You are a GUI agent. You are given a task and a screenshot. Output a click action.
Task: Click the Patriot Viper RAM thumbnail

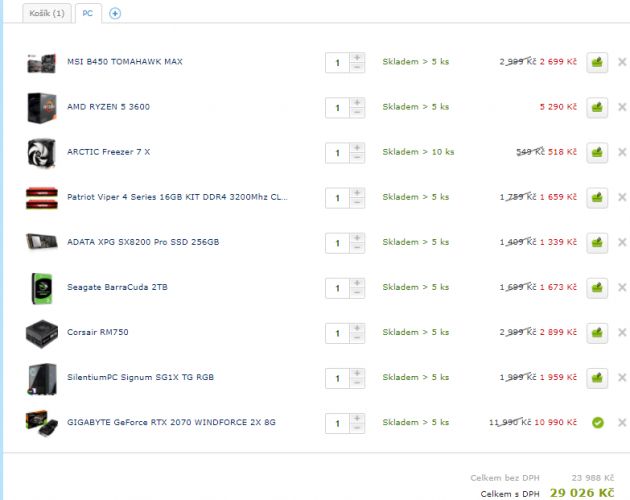pyautogui.click(x=41, y=198)
